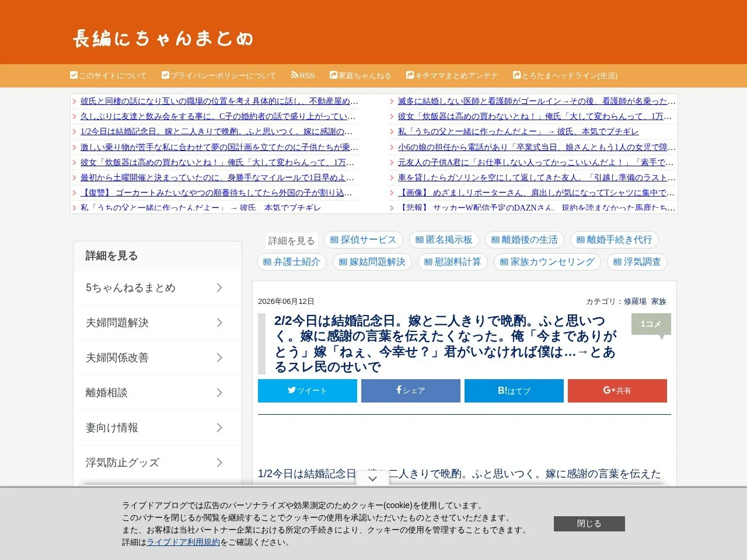Bookmark the article with はてブ button

click(514, 391)
